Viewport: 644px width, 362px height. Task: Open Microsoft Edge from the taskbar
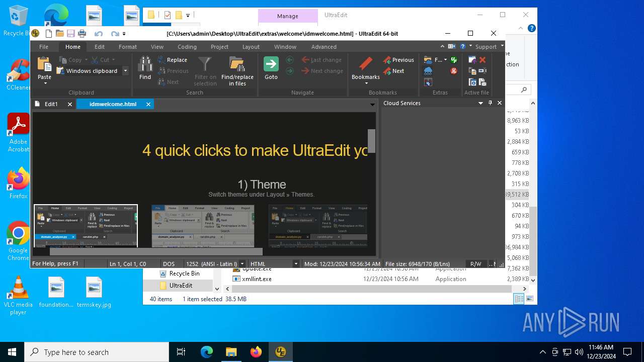207,352
